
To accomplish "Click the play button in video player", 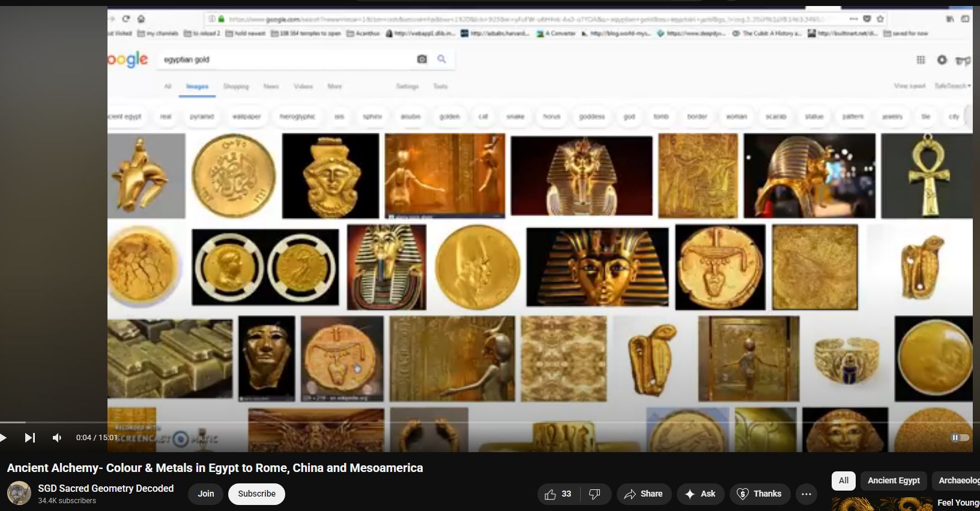I will click(x=4, y=438).
